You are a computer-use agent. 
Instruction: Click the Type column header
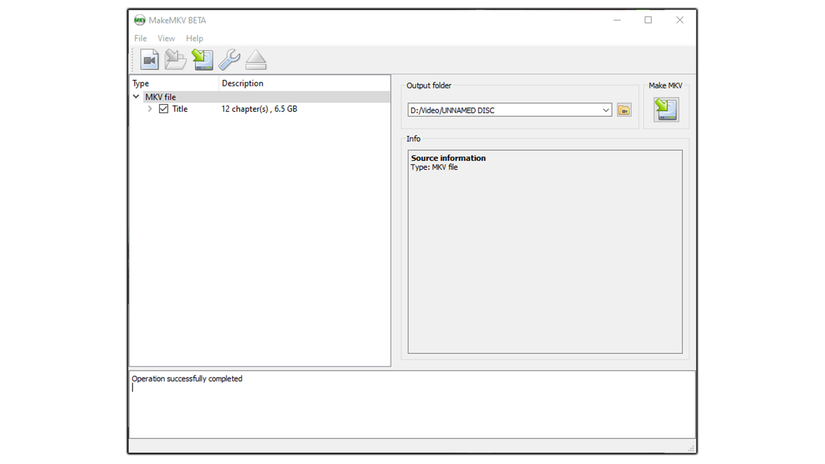[174, 83]
